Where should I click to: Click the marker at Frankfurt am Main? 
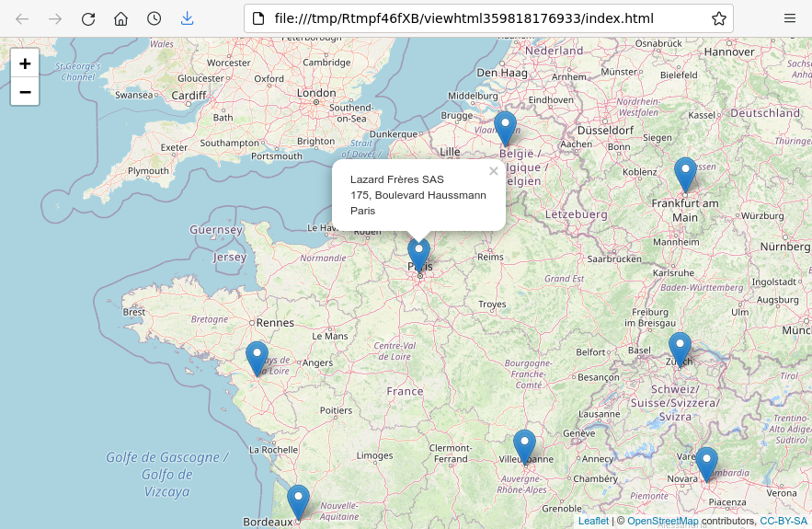pos(685,174)
